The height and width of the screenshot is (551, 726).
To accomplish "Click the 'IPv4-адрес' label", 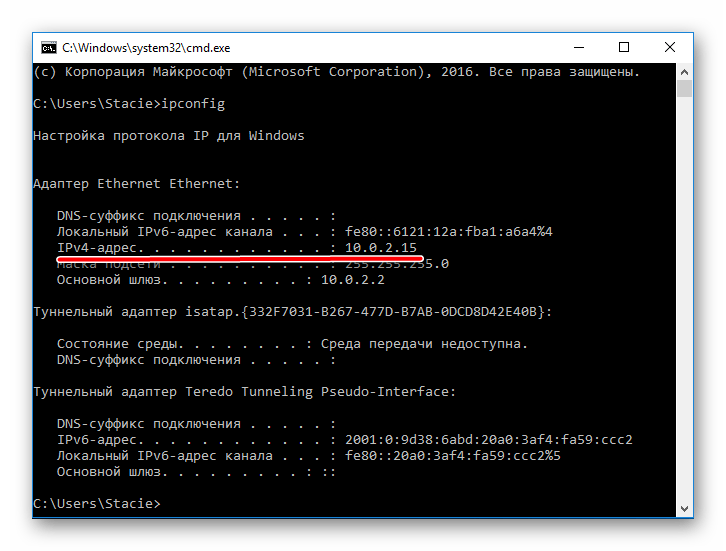I will [x=97, y=248].
